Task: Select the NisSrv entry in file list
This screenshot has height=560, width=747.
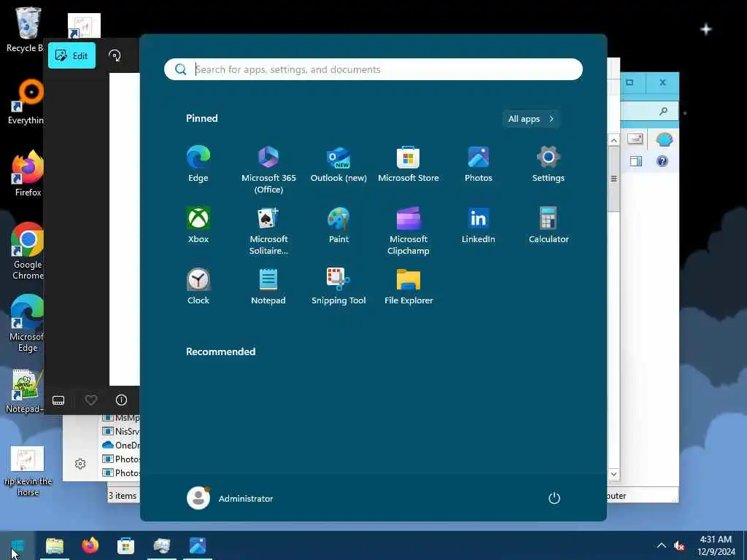Action: (x=121, y=432)
